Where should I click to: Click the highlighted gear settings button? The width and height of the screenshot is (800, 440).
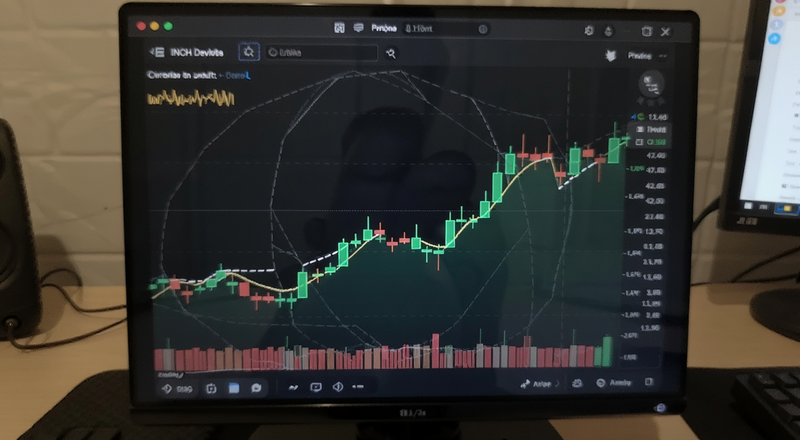point(249,52)
